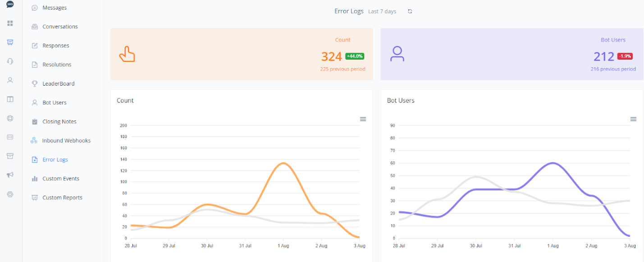Go to Messages in the analytics menu

pos(54,8)
